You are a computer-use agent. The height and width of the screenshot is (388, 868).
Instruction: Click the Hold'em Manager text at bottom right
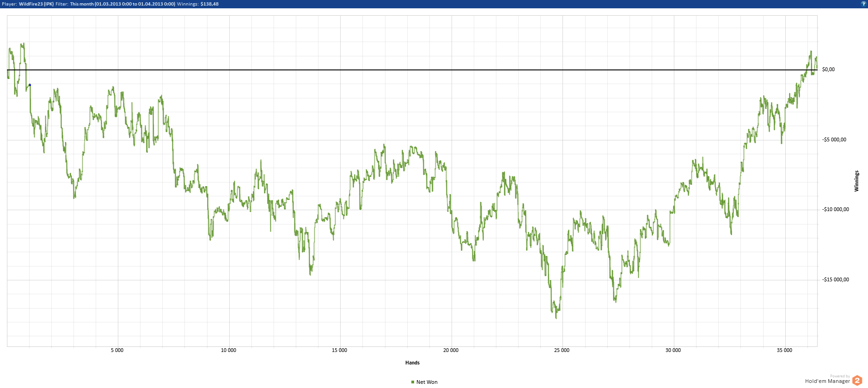[x=827, y=381]
